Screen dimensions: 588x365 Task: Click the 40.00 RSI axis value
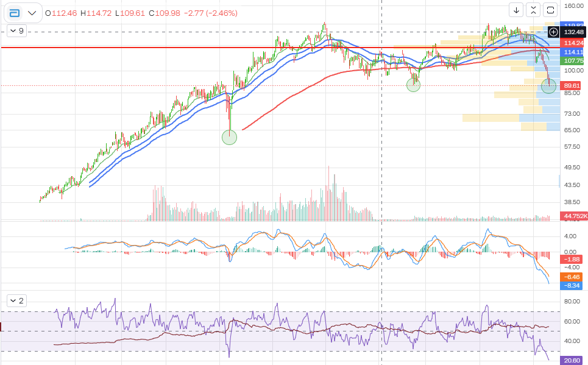click(x=572, y=341)
